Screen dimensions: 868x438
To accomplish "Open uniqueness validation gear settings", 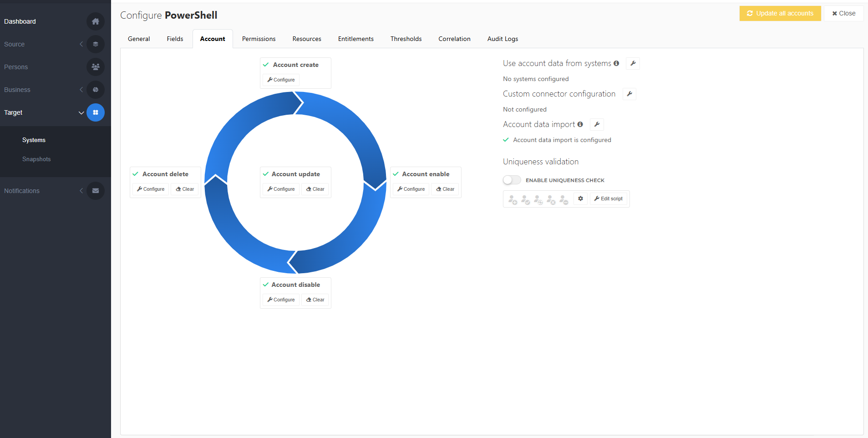I will tap(580, 199).
